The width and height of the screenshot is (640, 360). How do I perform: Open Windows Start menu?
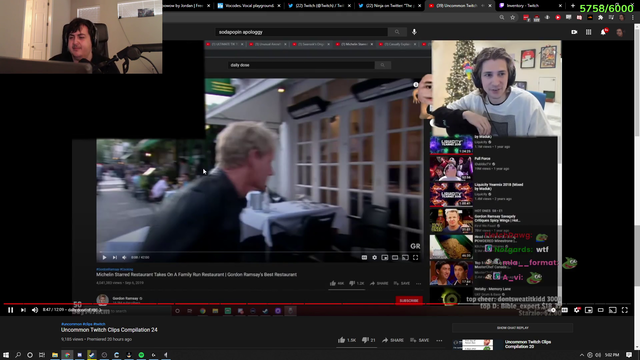[x=6, y=355]
